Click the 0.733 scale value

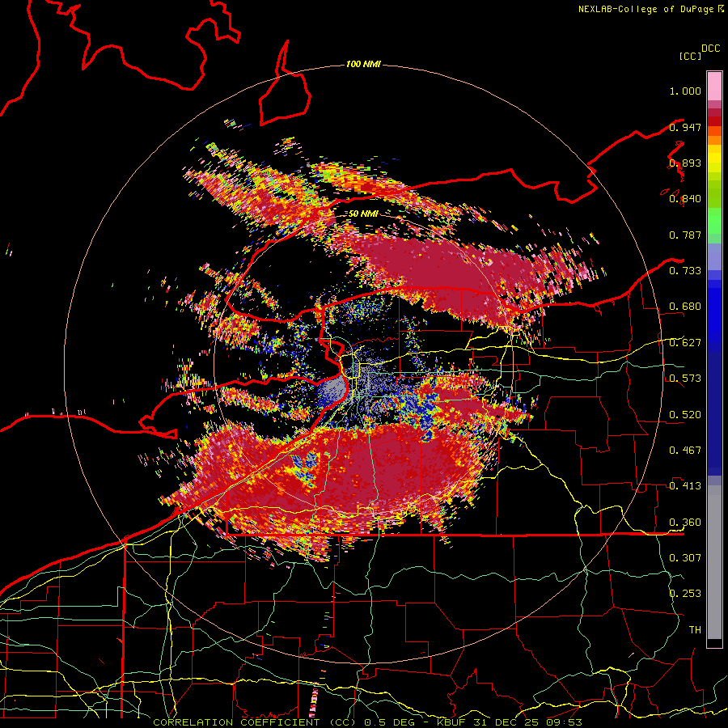(685, 271)
